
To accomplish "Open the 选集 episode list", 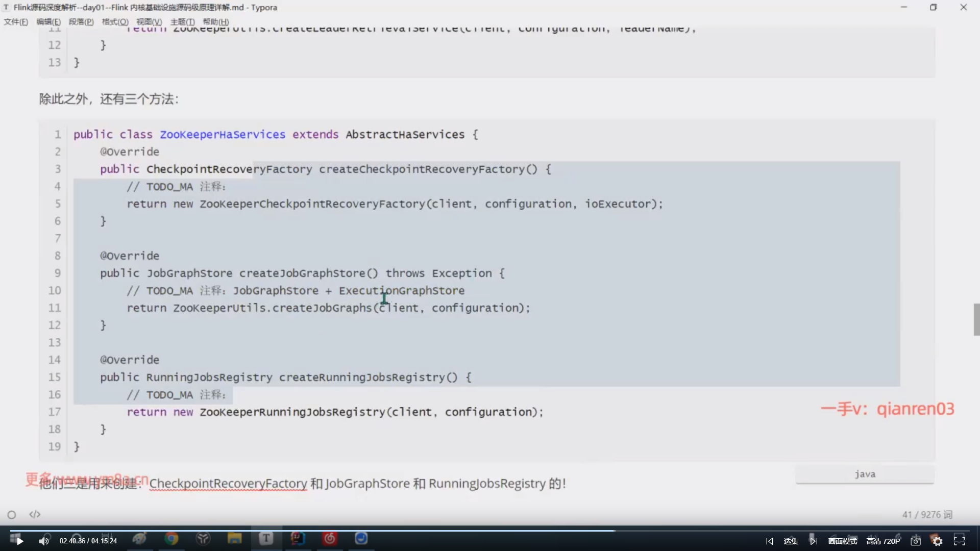I will coord(791,541).
